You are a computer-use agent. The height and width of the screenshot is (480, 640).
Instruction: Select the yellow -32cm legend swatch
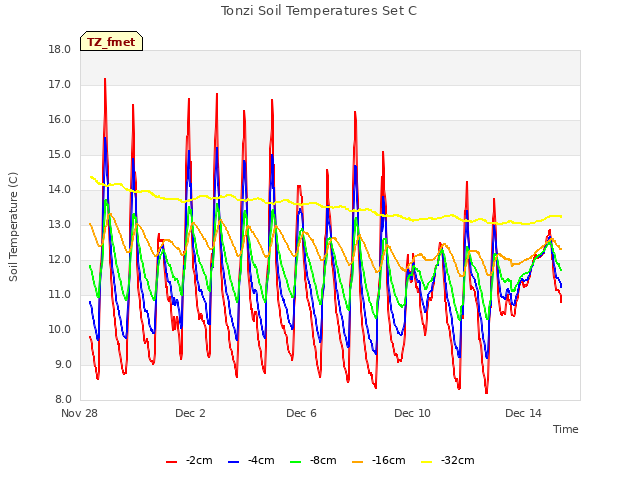coord(426,462)
